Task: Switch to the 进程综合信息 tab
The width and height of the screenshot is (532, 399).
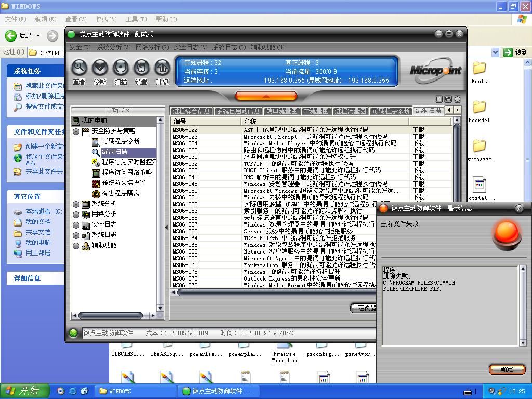Action: pyautogui.click(x=191, y=111)
